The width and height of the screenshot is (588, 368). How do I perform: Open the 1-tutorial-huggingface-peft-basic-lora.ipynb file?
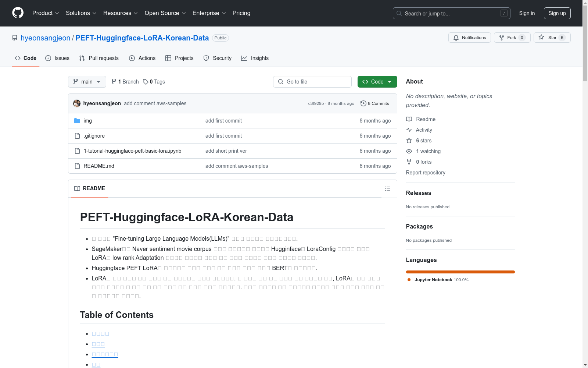[133, 151]
